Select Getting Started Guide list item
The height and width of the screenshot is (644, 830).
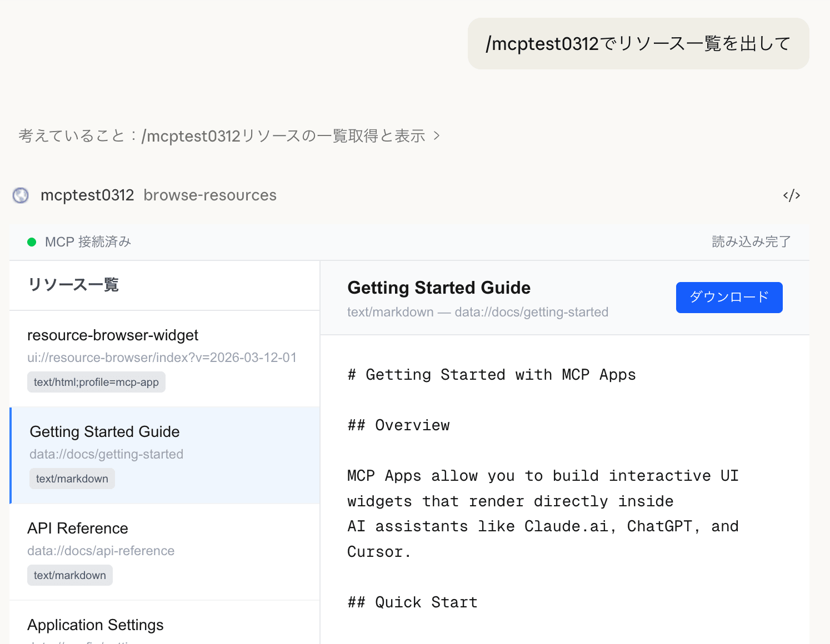click(104, 432)
